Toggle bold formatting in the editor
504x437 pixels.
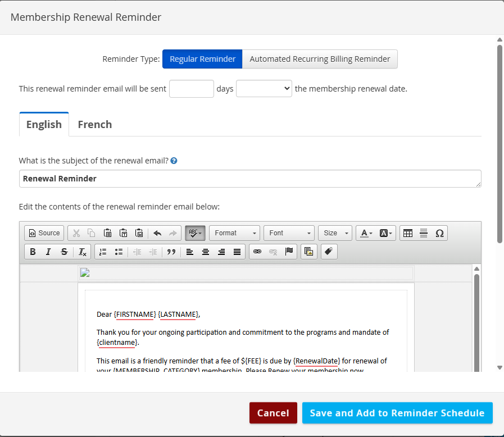[x=33, y=252]
